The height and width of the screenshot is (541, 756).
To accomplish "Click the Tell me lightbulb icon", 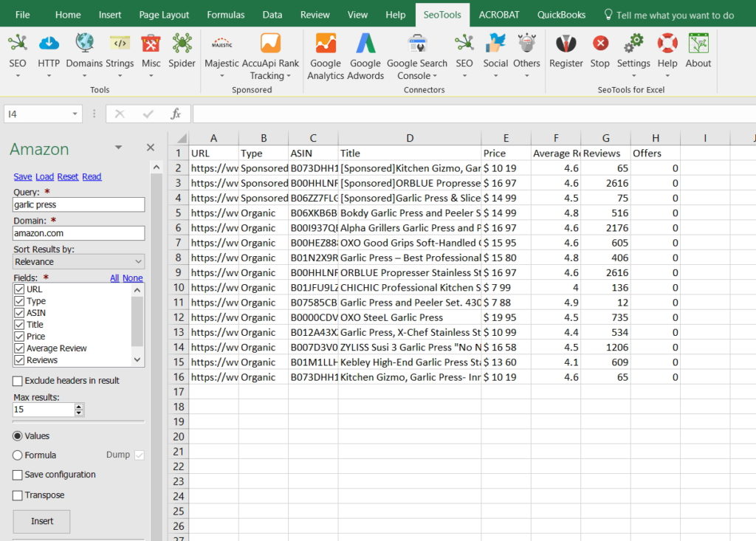I will (608, 15).
